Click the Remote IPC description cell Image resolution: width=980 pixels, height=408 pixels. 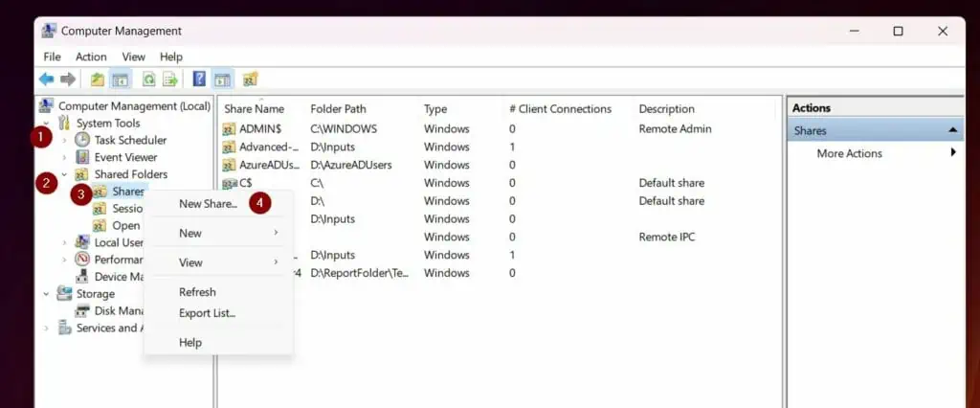[667, 238]
